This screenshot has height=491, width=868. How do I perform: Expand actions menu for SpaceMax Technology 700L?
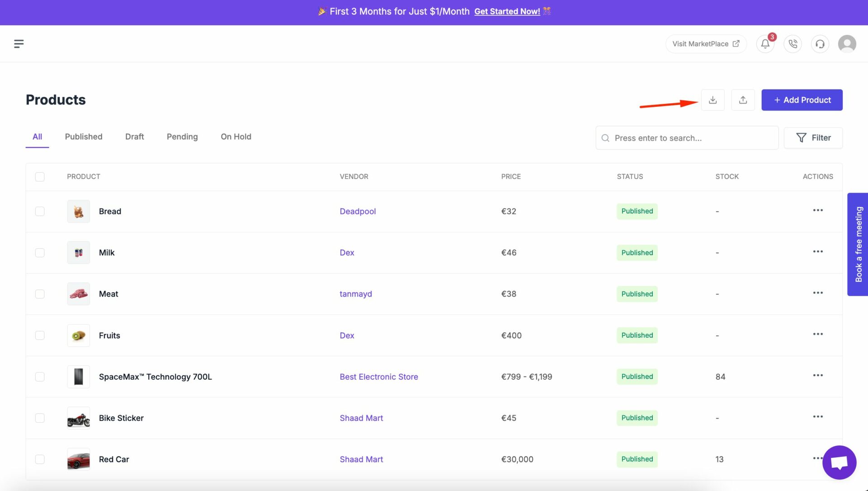818,376
